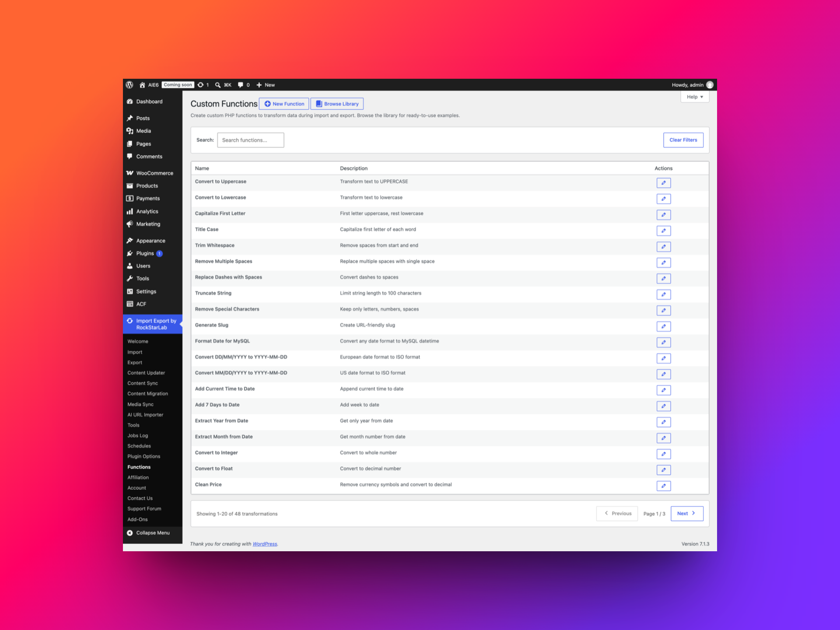The width and height of the screenshot is (840, 630).
Task: Open the Content Migration submenu
Action: [x=147, y=394]
